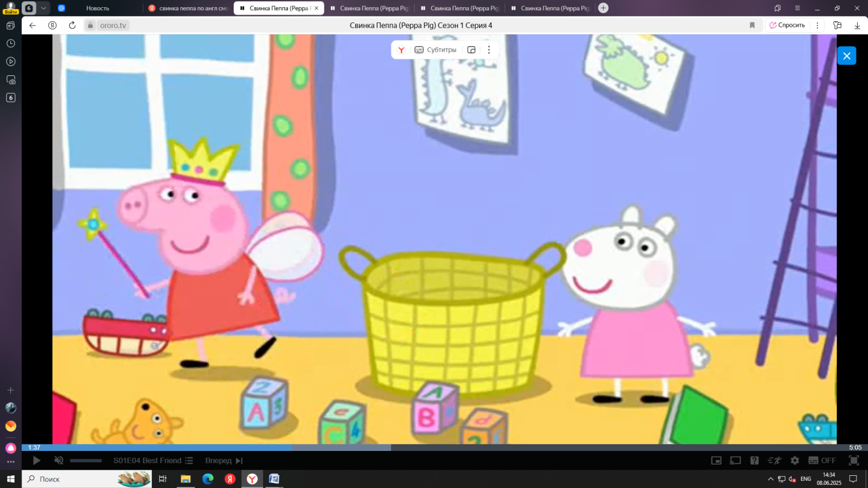The image size is (868, 488).
Task: Play the Peppa Pig video
Action: click(36, 461)
